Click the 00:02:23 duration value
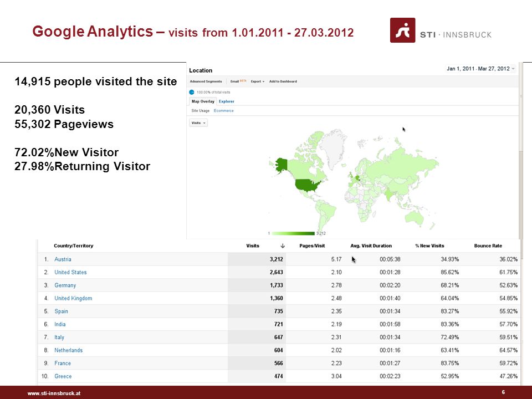532x399 pixels. [x=390, y=376]
